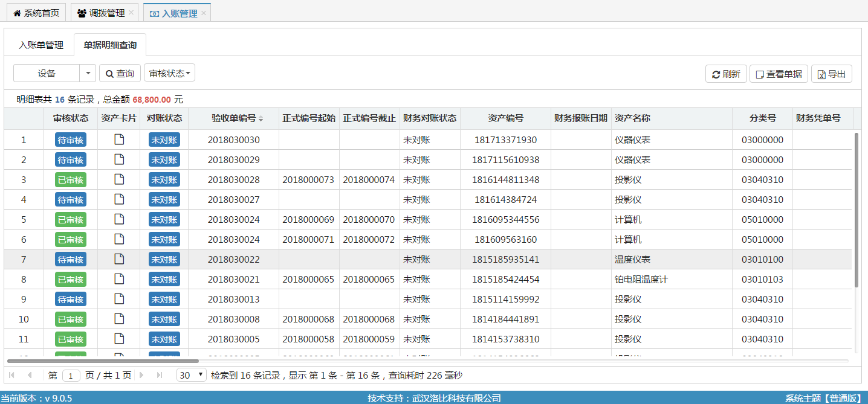Click the export button
This screenshot has height=404, width=868.
point(831,74)
